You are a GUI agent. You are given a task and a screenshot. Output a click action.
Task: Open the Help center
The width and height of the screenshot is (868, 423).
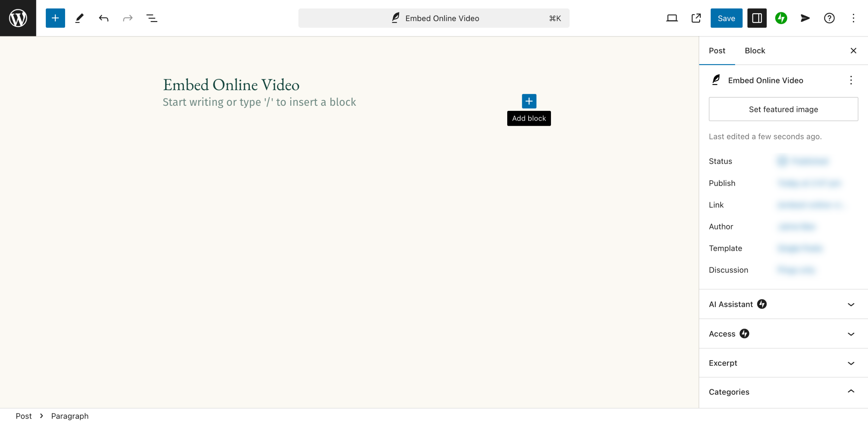(829, 18)
